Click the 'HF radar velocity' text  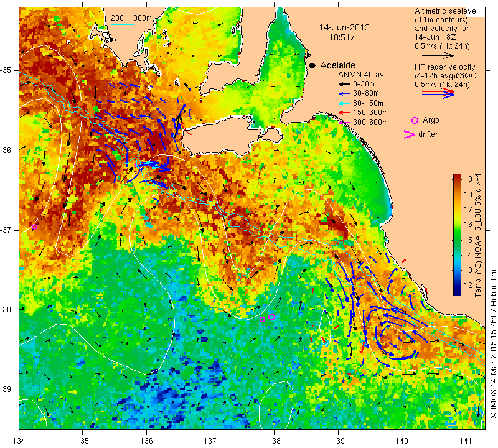click(444, 67)
